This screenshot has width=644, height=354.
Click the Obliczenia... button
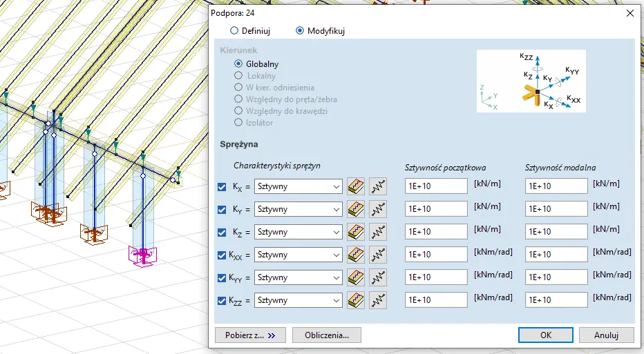[326, 335]
